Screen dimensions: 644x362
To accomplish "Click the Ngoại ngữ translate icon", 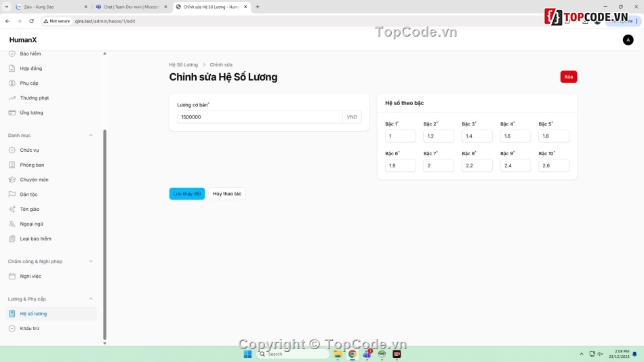I will (12, 224).
